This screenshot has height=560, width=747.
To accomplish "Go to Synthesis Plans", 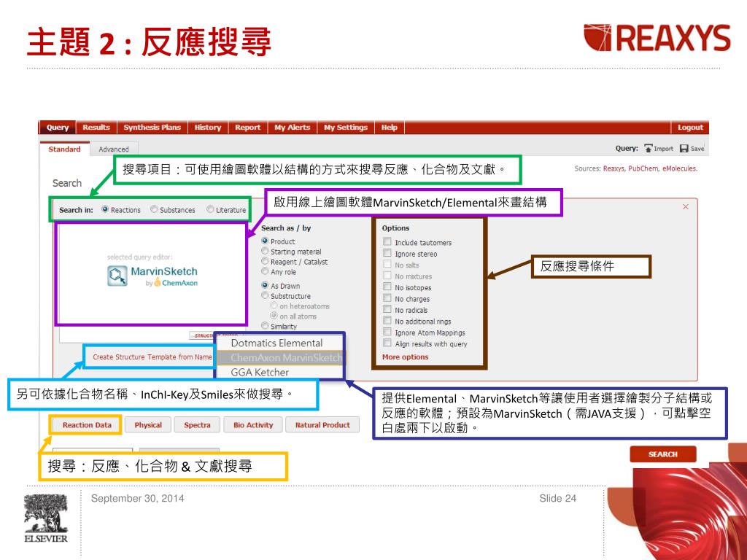I will 152,127.
